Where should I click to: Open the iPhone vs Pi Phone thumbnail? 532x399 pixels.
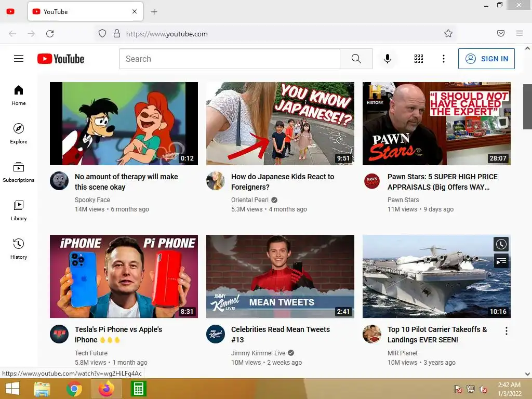coord(124,276)
